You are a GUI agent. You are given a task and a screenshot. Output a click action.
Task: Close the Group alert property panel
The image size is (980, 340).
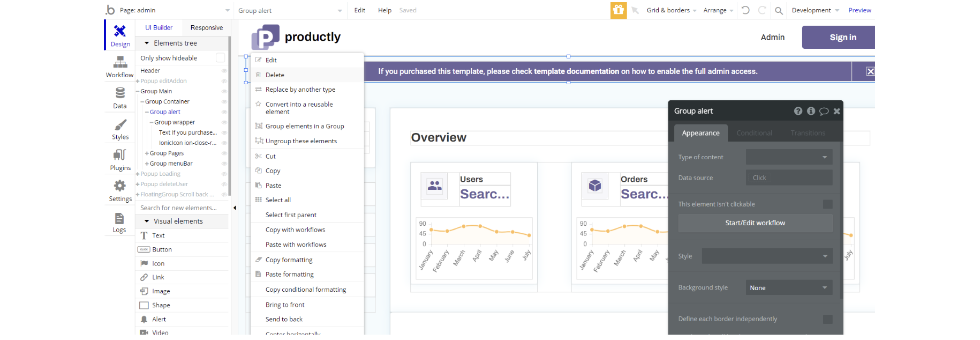[x=836, y=111]
